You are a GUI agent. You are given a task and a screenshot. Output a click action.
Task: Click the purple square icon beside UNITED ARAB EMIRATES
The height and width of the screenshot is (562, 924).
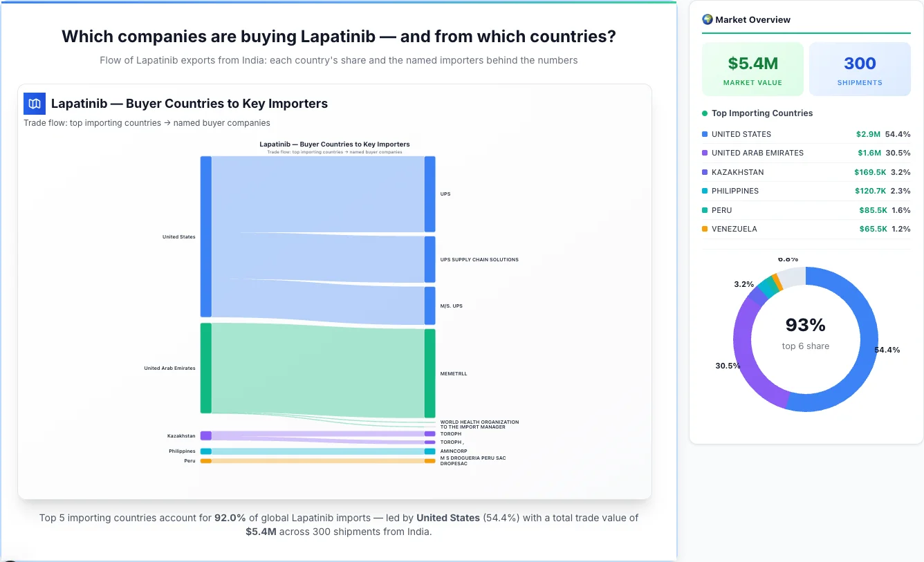click(x=703, y=153)
